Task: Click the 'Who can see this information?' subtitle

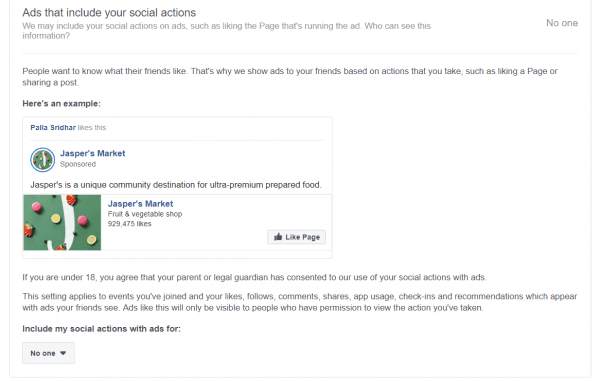Action: tap(227, 31)
